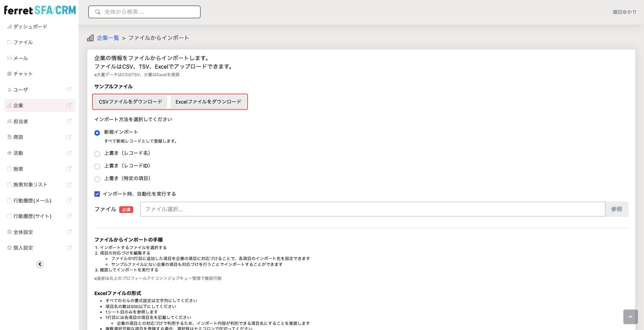Screen dimensions: 644x330
Task: Click the ferret SFA/CRM logo
Action: [x=40, y=10]
